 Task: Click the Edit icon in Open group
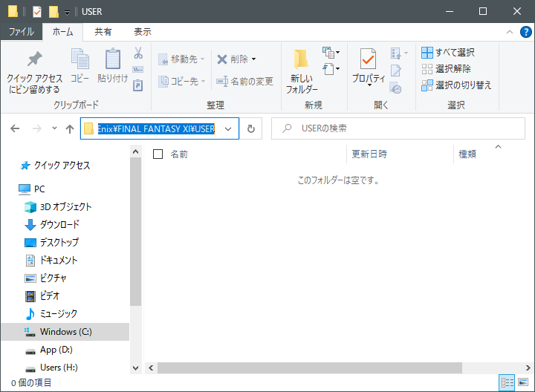[396, 71]
